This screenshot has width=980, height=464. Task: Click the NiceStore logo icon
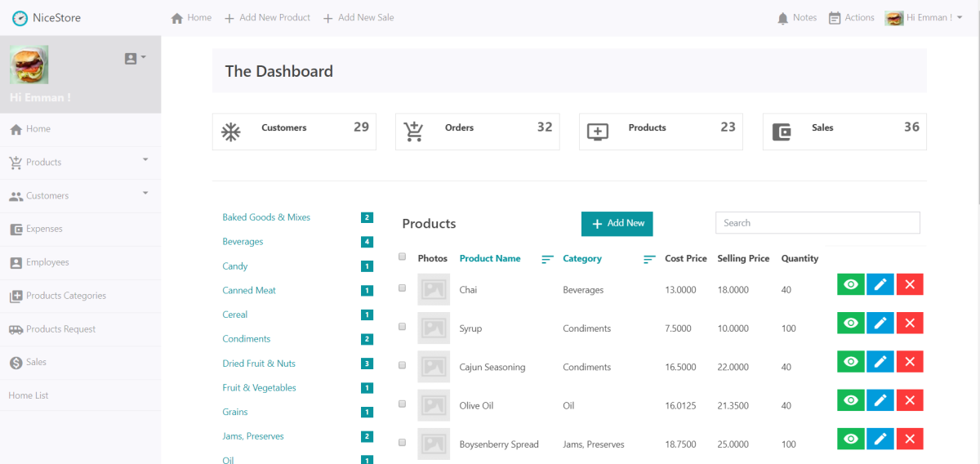(x=20, y=18)
